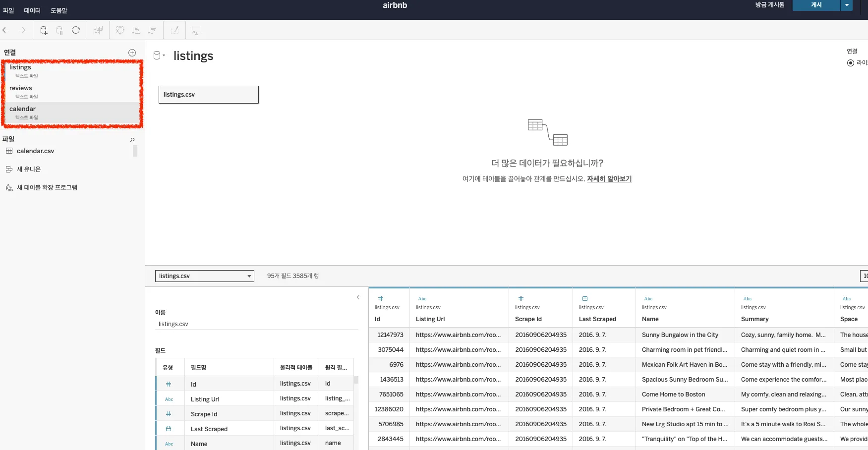
Task: Refresh the data source
Action: tap(76, 30)
